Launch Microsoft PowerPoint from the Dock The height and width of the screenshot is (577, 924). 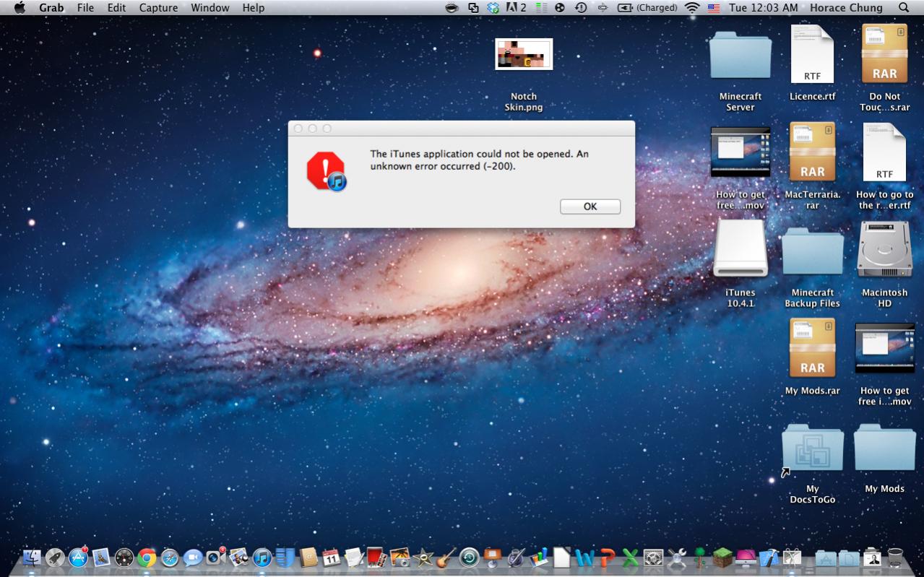coord(608,558)
